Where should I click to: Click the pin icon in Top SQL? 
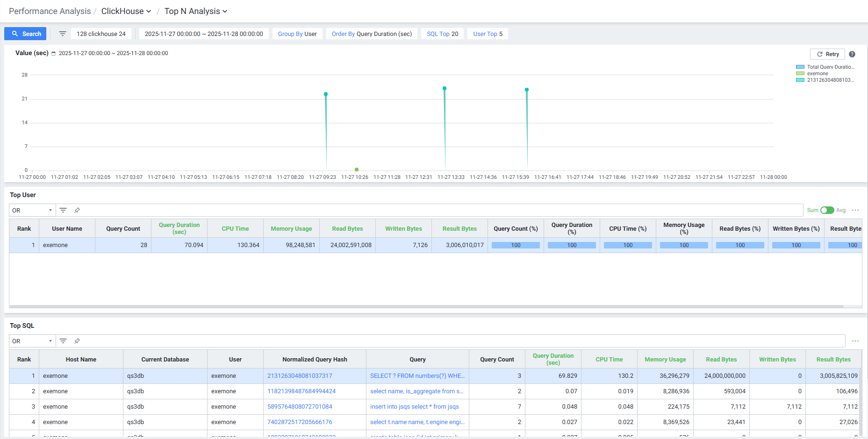77,341
